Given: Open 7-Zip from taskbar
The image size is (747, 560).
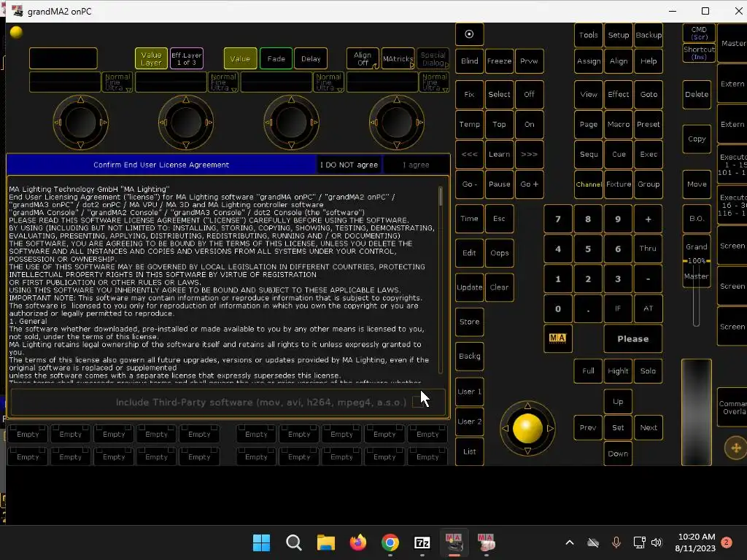Looking at the screenshot, I should tap(422, 542).
